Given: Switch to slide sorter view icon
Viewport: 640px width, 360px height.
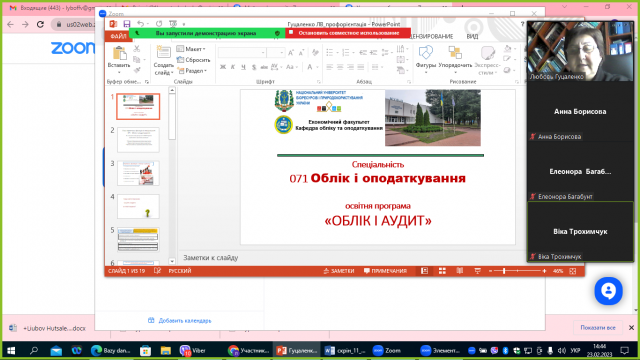Looking at the screenshot, I should point(442,271).
